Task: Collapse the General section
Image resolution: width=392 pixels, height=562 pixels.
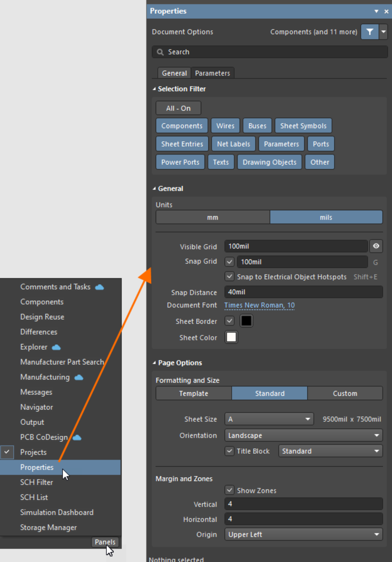Action: pos(154,189)
